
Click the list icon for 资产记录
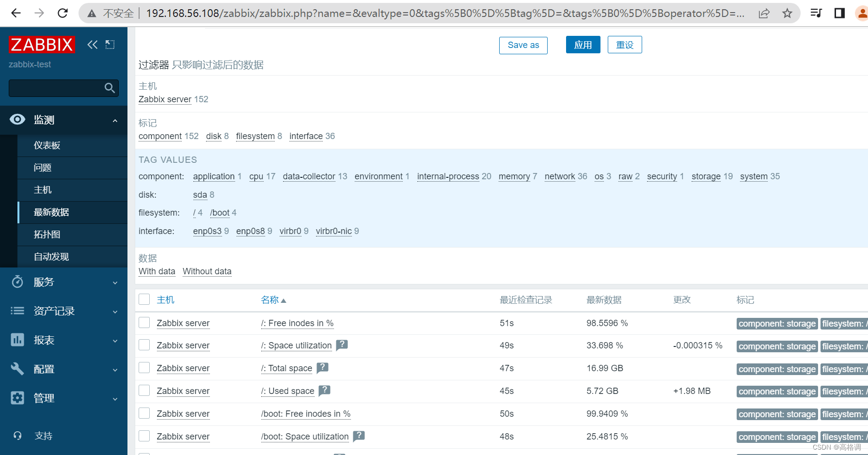pos(17,311)
